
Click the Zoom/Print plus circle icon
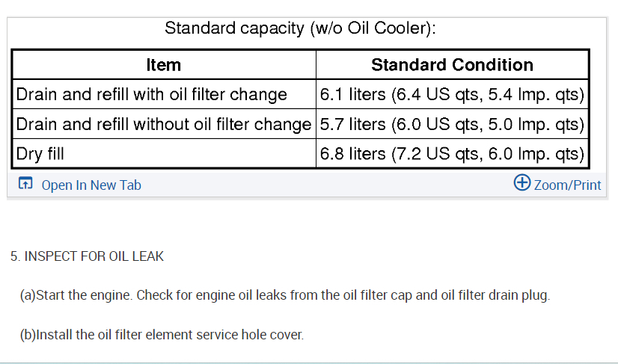point(522,183)
